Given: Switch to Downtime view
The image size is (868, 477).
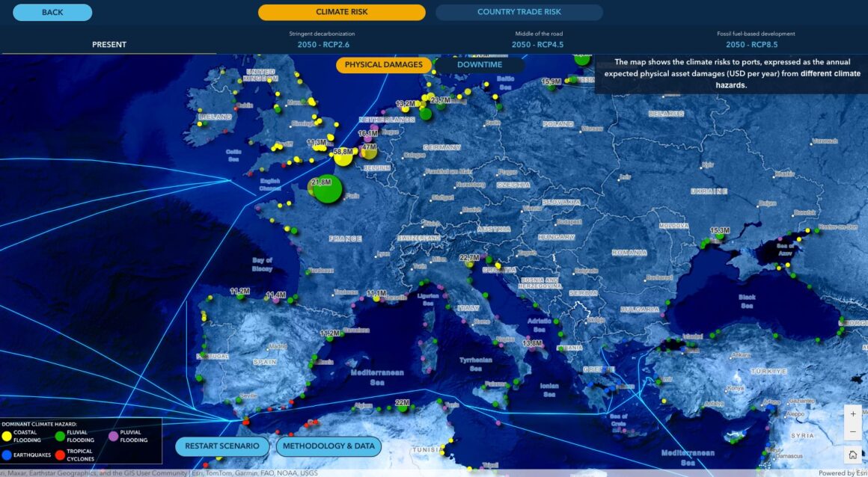Looking at the screenshot, I should (480, 65).
